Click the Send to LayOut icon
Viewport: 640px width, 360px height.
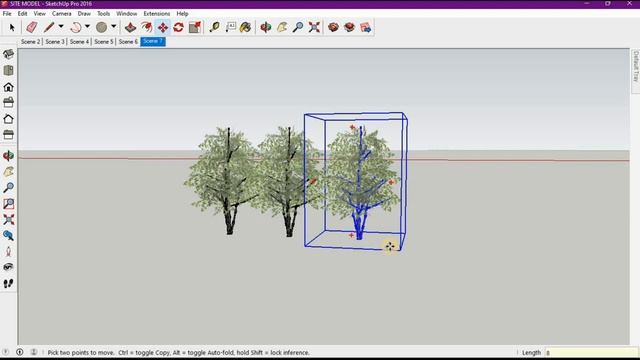tap(365, 27)
